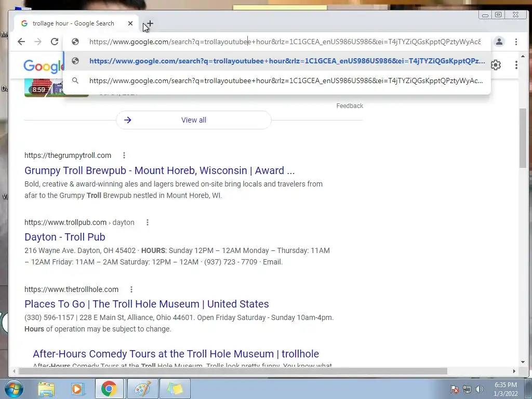Click the https://www.thetrollhole.com URL text
Screen dimensions: 532x399
click(71, 289)
